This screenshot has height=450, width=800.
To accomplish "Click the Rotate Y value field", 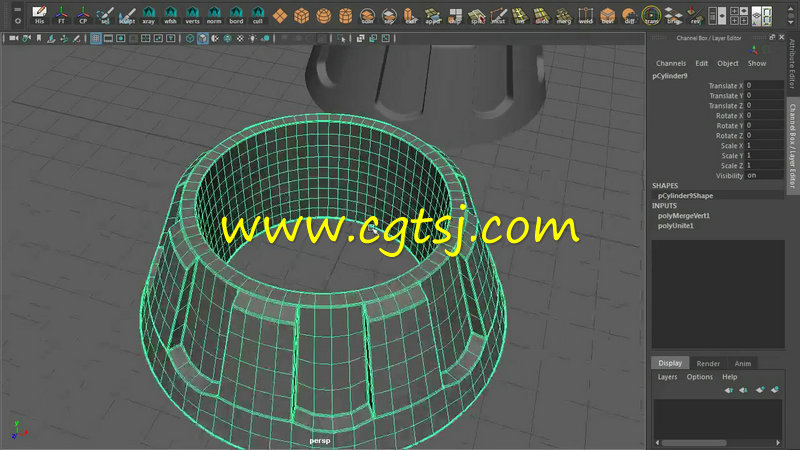I will [764, 126].
